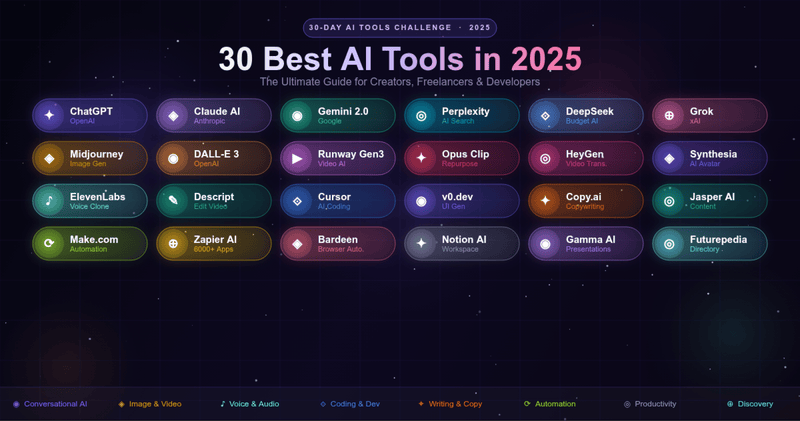Click the Synthesia diamond icon
Viewport: 800px width, 421px height.
669,158
